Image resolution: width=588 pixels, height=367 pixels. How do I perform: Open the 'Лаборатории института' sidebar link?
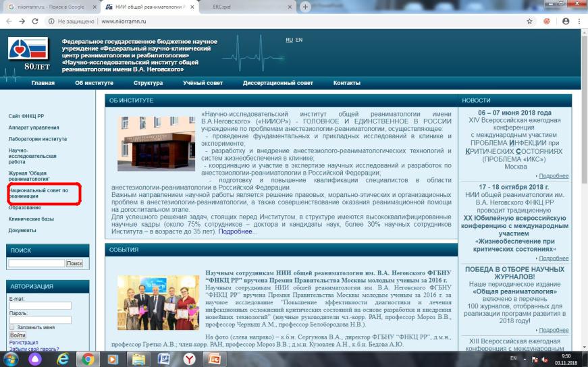[x=38, y=139]
